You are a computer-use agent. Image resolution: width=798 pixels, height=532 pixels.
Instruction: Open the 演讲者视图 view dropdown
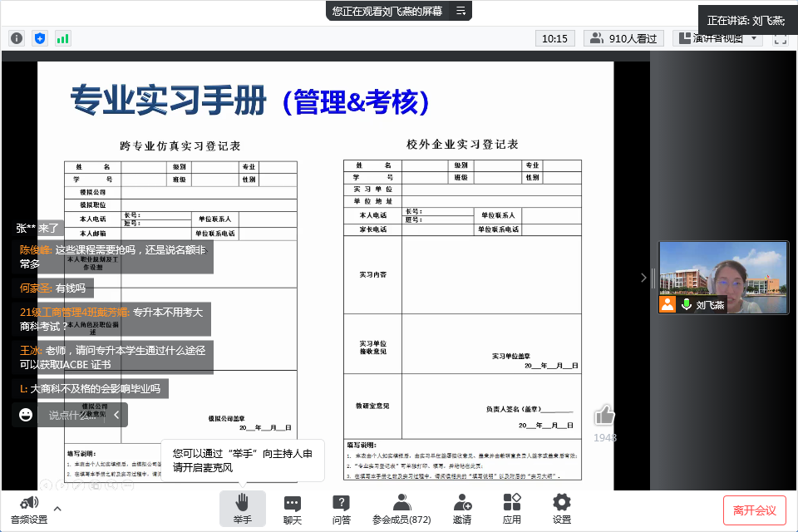coord(717,38)
